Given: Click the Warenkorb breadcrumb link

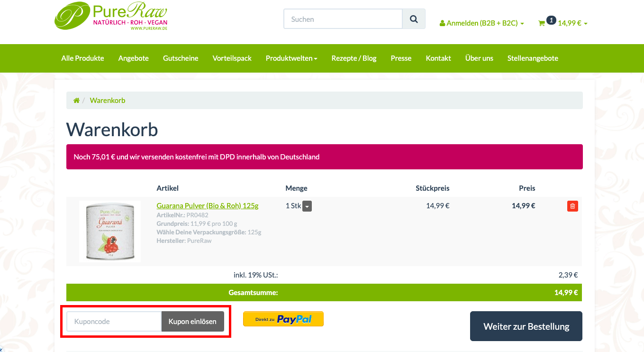Looking at the screenshot, I should coord(108,101).
